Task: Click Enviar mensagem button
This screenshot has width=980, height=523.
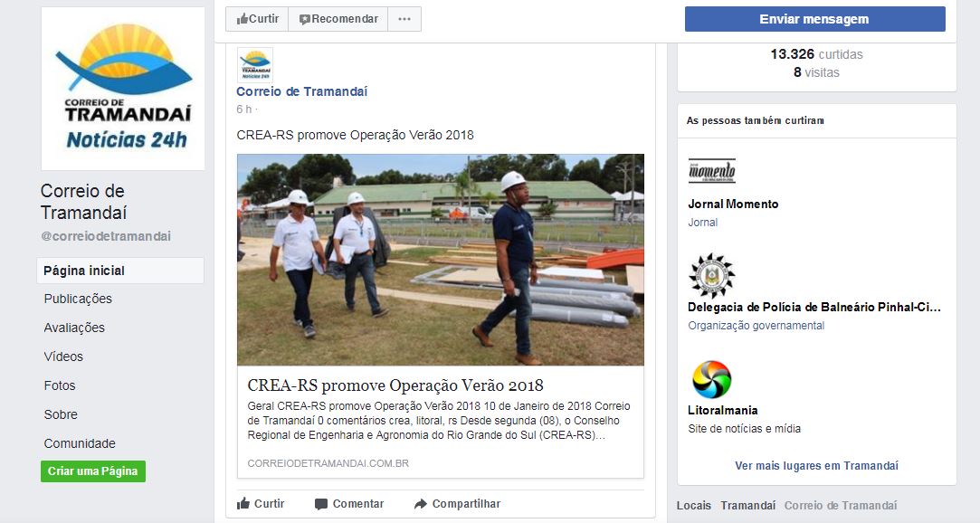Action: point(815,19)
